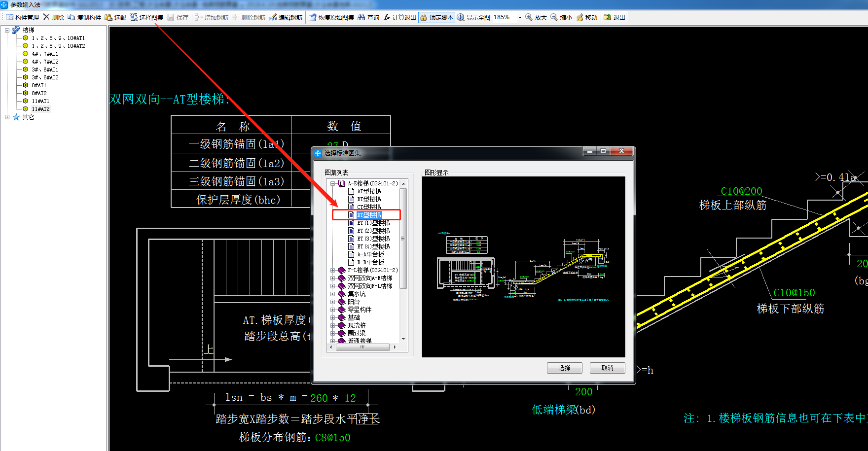
Task: Click the atlas list vertical scrollbar
Action: click(403, 238)
